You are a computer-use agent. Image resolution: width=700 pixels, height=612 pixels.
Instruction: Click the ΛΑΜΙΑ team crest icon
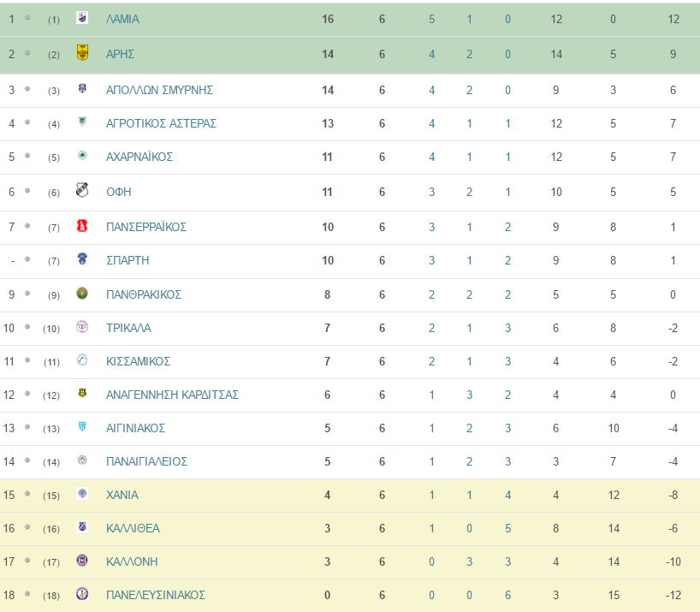(82, 18)
